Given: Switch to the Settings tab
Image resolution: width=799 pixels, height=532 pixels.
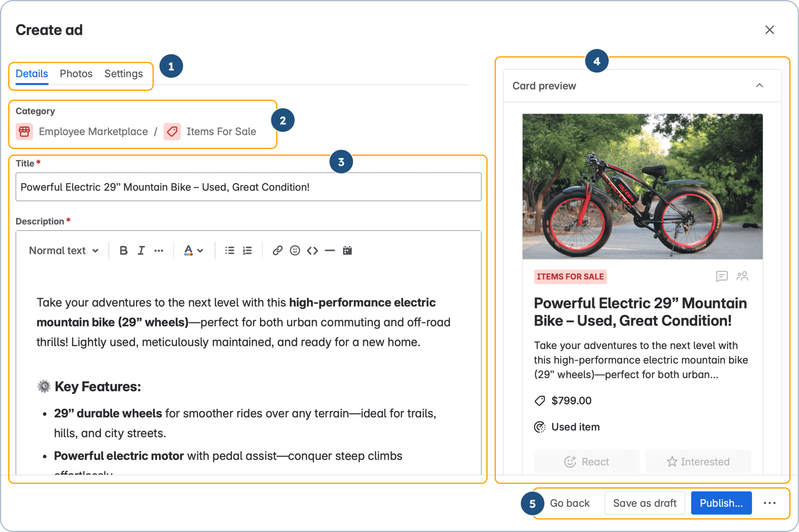Looking at the screenshot, I should (123, 74).
